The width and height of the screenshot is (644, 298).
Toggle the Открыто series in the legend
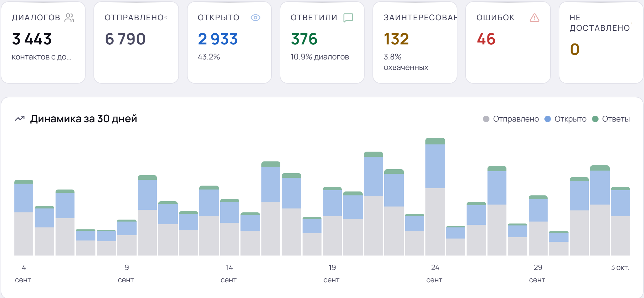[x=566, y=119]
